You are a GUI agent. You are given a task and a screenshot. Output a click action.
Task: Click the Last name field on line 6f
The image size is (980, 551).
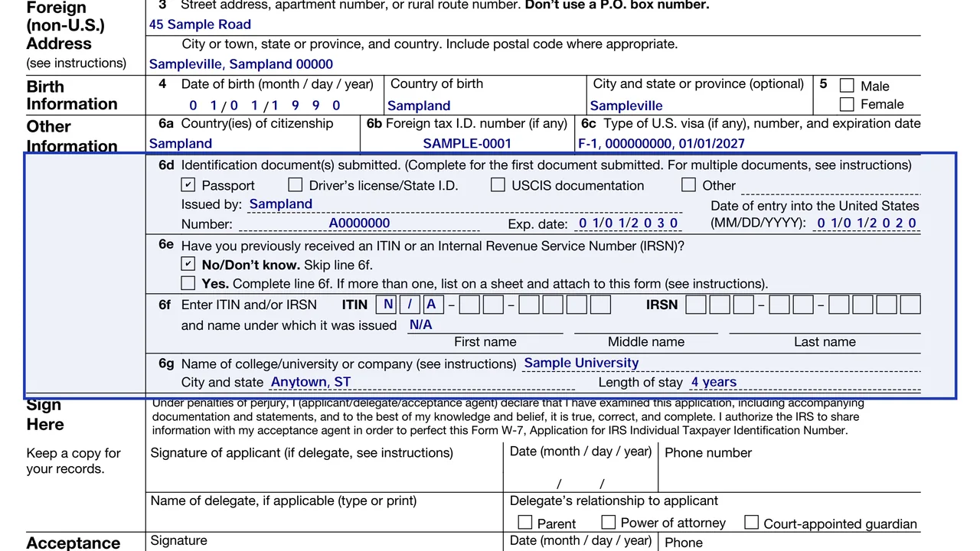[x=825, y=325]
